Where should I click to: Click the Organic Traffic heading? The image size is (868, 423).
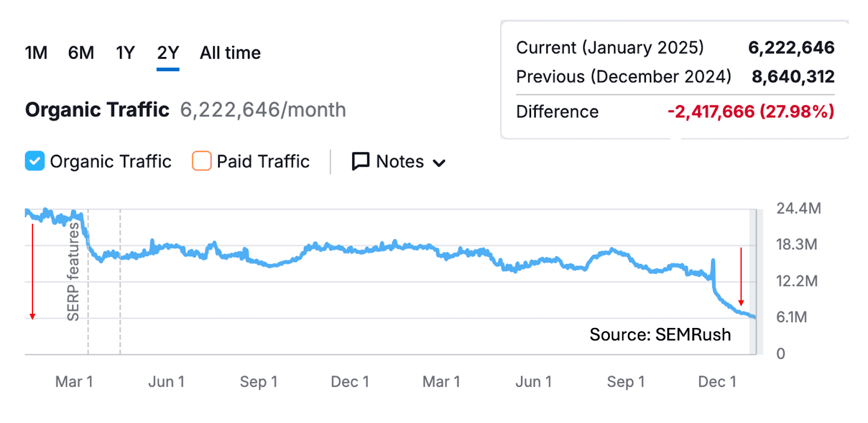click(97, 110)
